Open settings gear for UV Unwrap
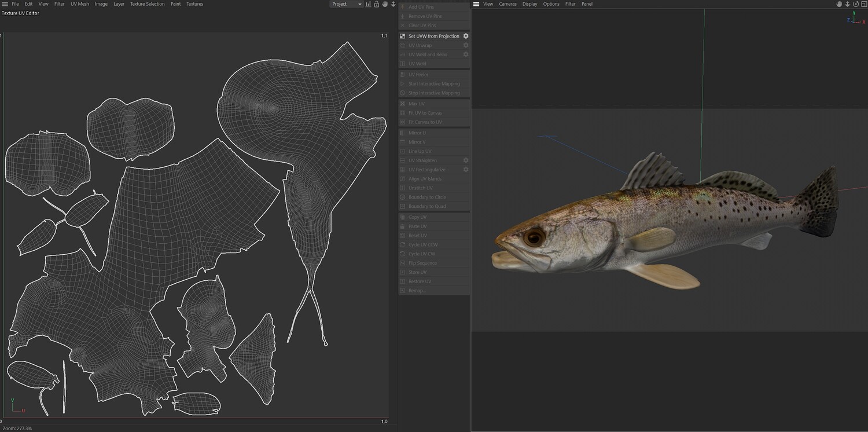 tap(466, 45)
